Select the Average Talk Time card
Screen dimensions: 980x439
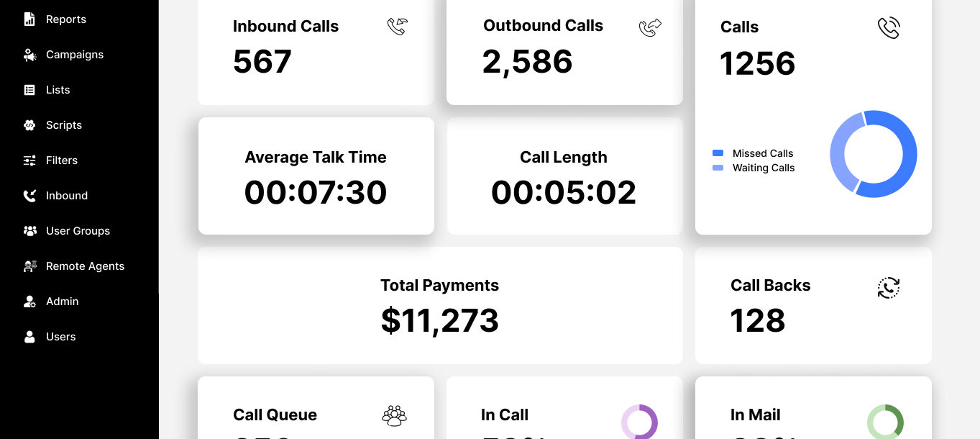pos(316,176)
